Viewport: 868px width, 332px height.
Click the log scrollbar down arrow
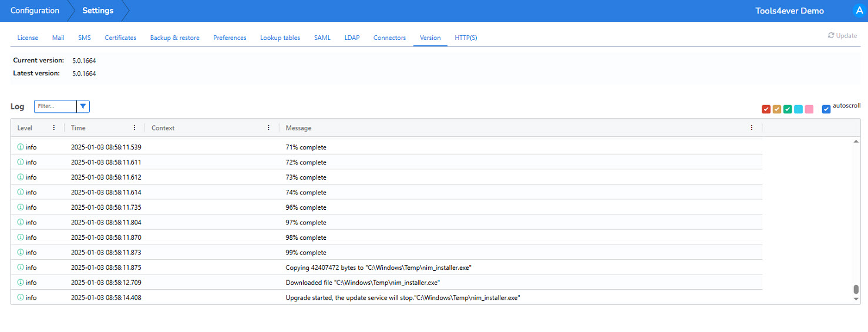click(x=856, y=299)
